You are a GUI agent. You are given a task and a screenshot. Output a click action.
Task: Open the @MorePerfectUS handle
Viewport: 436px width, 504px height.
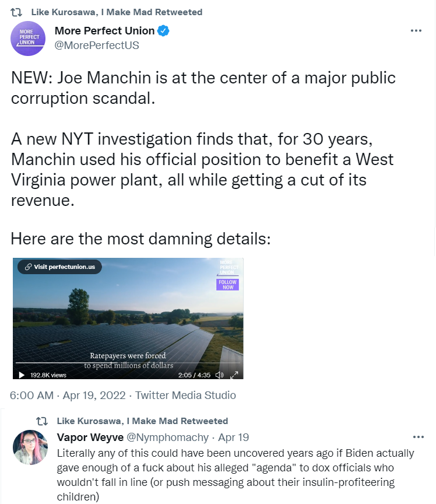pos(97,45)
